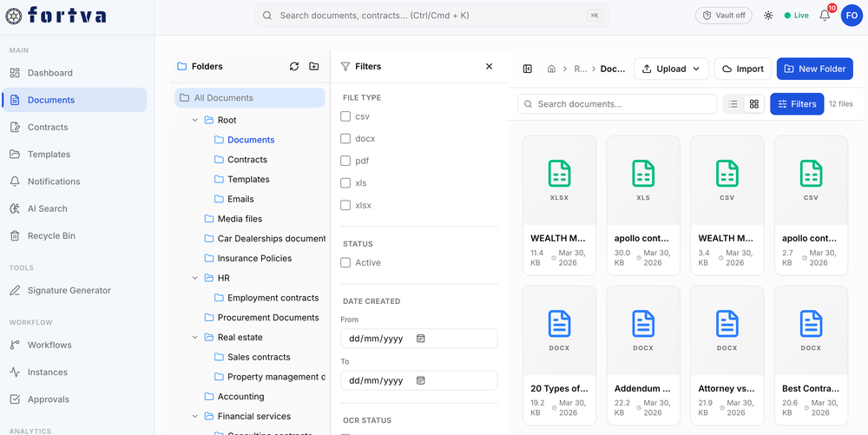Image resolution: width=868 pixels, height=435 pixels.
Task: Click the Attorney vs... DOCX icon
Action: pos(727,324)
